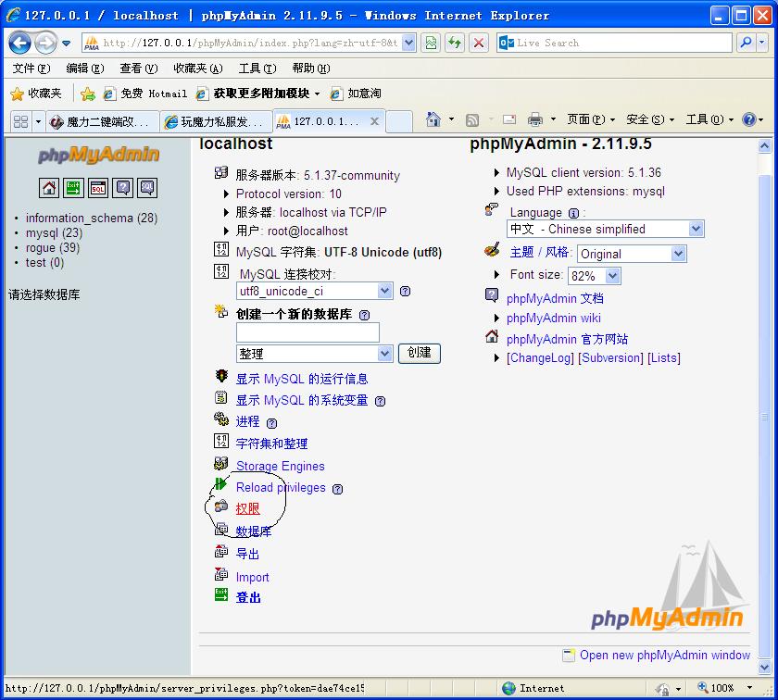This screenshot has width=778, height=700.
Task: Open the 权限 privileges link
Action: (x=247, y=508)
